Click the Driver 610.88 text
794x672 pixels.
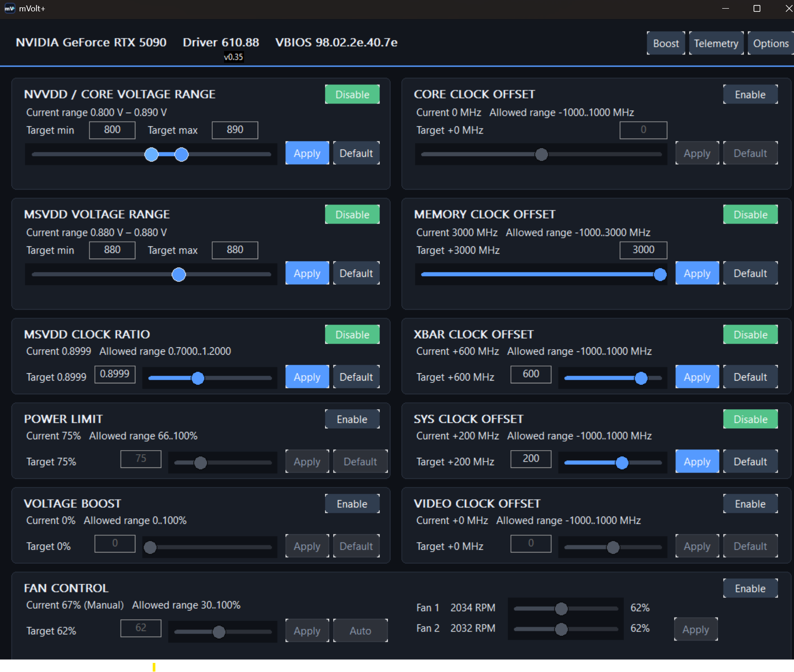coord(221,42)
